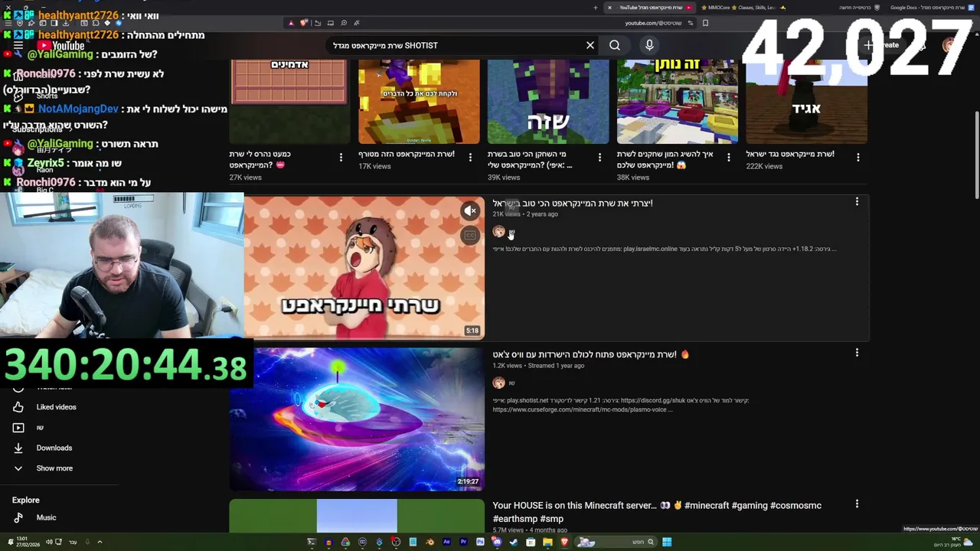
Task: Open options menu for the 222K views short
Action: tap(857, 158)
